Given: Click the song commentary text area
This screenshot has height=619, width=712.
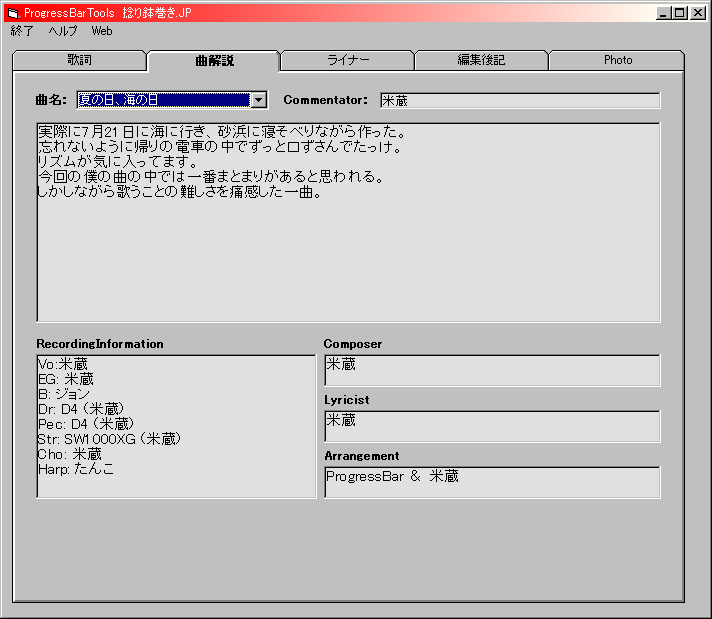Looking at the screenshot, I should [348, 222].
